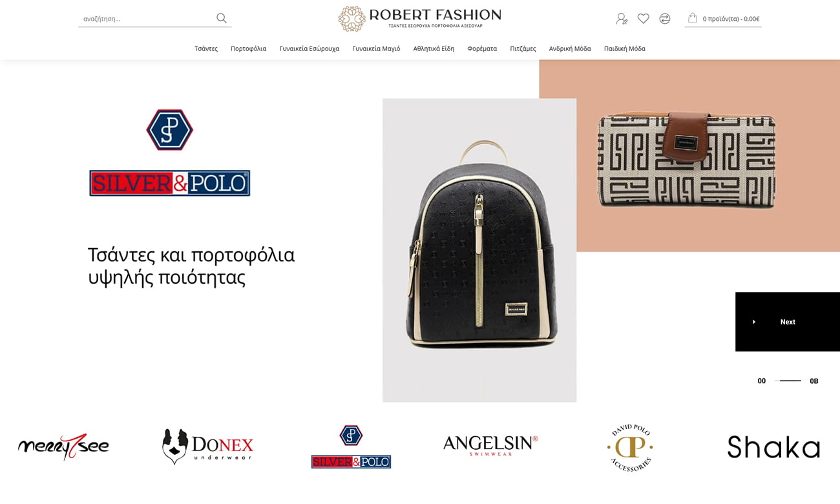Focus the αναζήτηση search field
The width and height of the screenshot is (840, 504).
(147, 19)
